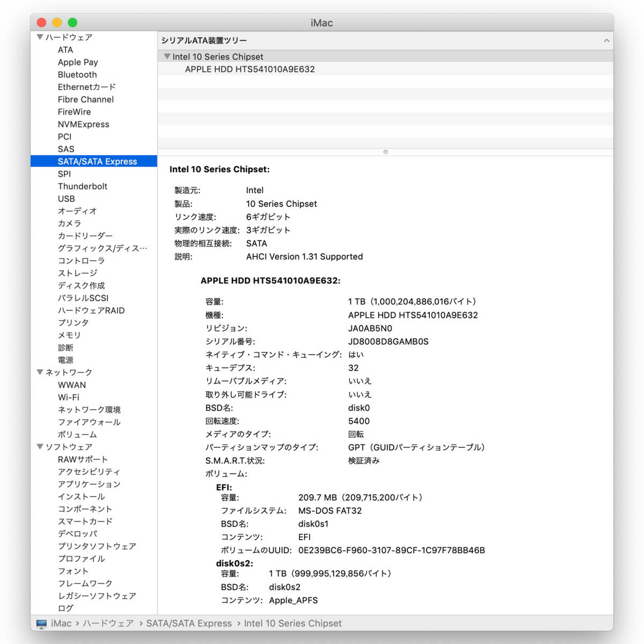Select PCI in the sidebar
This screenshot has width=644, height=644.
(64, 137)
